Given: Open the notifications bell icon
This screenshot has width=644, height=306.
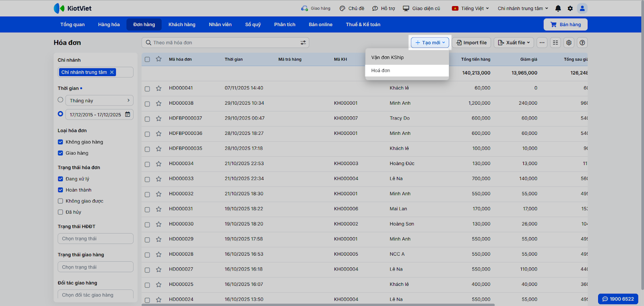Looking at the screenshot, I should (x=558, y=8).
